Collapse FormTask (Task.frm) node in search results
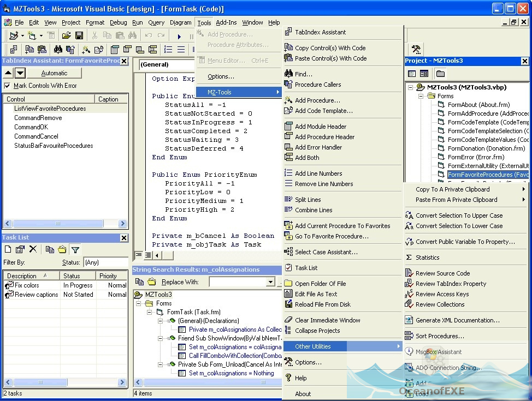This screenshot has width=532, height=401. point(149,312)
